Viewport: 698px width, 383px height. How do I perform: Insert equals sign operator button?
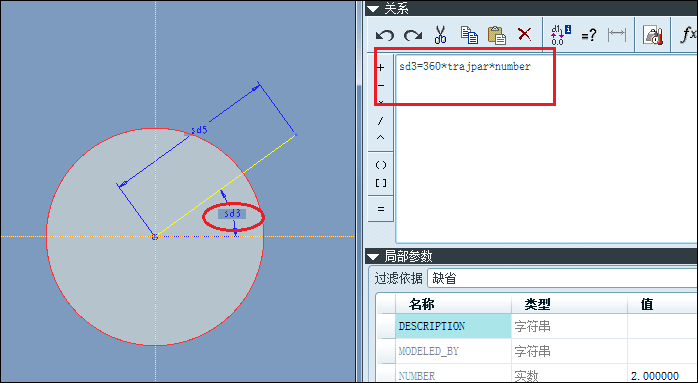[x=381, y=208]
